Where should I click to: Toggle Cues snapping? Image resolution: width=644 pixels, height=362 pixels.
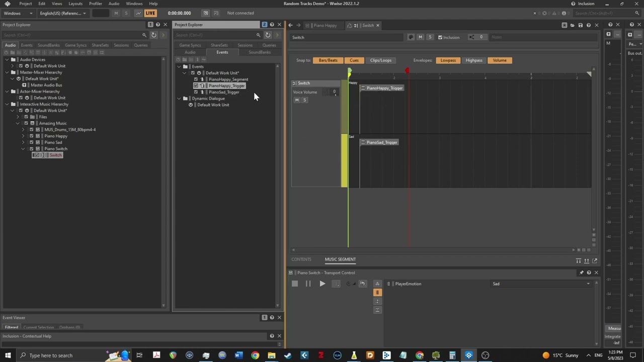click(354, 60)
